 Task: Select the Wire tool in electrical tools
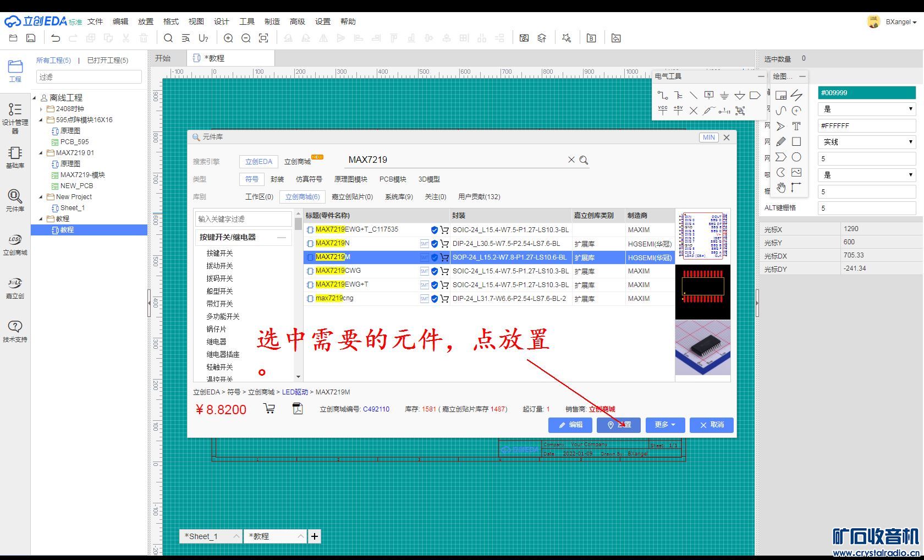[663, 95]
